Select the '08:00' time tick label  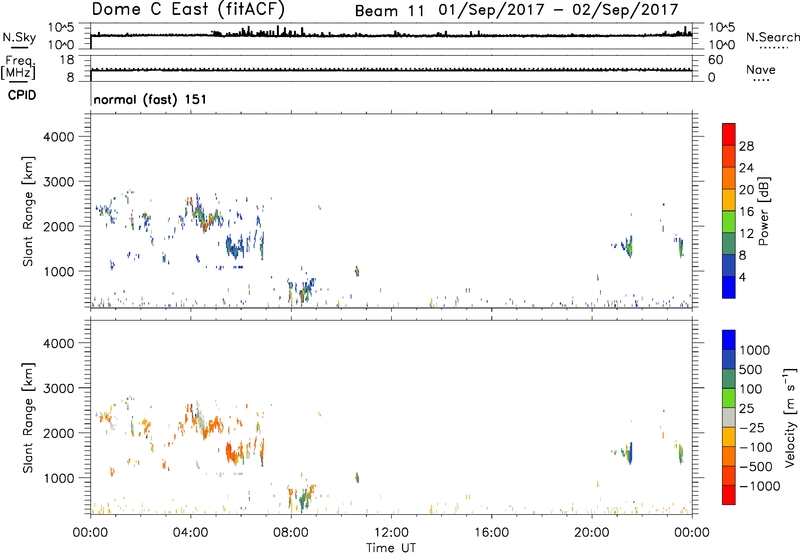tap(291, 533)
